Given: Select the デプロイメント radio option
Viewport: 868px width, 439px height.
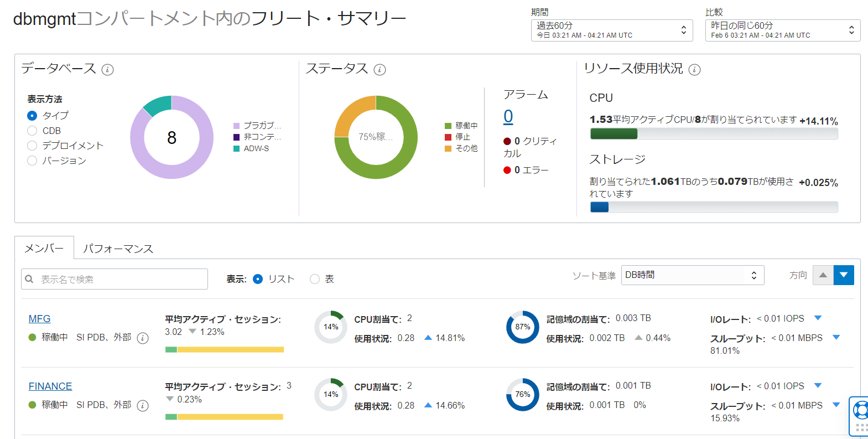Looking at the screenshot, I should pyautogui.click(x=32, y=146).
